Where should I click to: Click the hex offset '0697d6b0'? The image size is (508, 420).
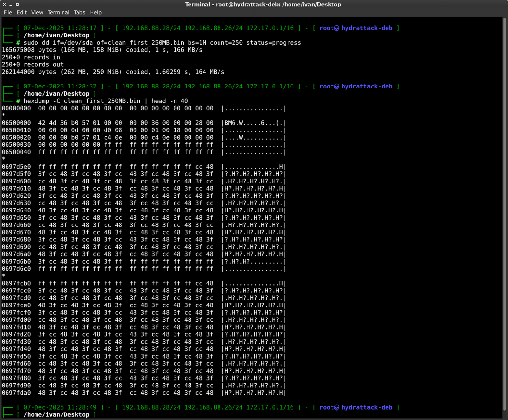(x=16, y=261)
